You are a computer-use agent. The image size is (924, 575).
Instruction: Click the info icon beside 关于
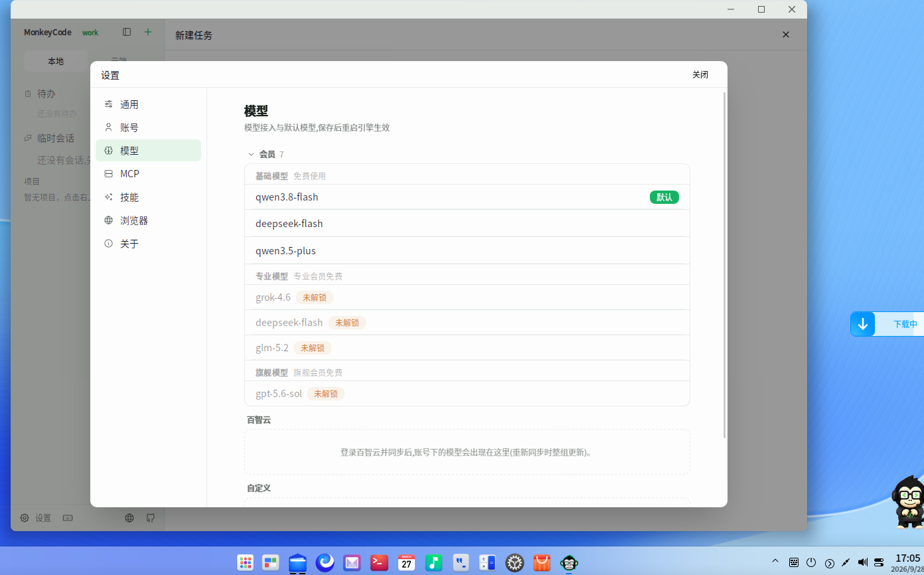tap(108, 244)
